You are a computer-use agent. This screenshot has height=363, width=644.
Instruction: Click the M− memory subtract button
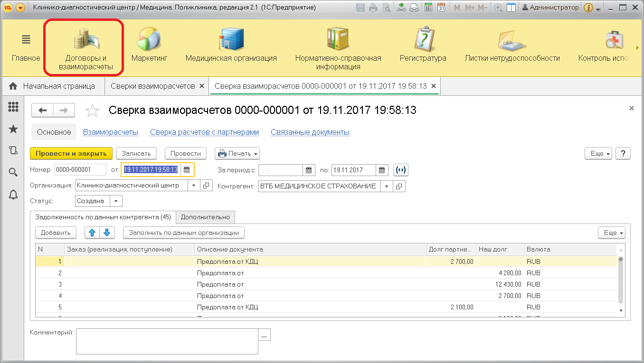point(483,8)
